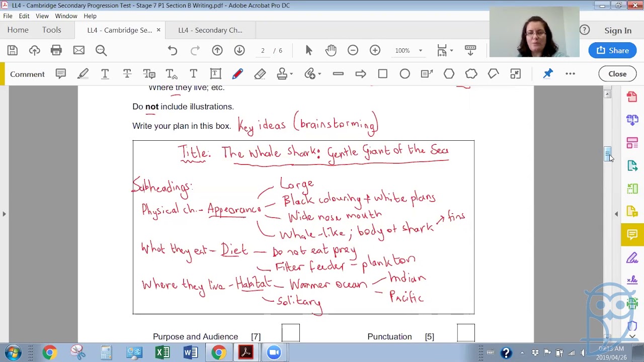Viewport: 644px width, 362px height.
Task: Choose the Add text comment tool
Action: pos(194,74)
